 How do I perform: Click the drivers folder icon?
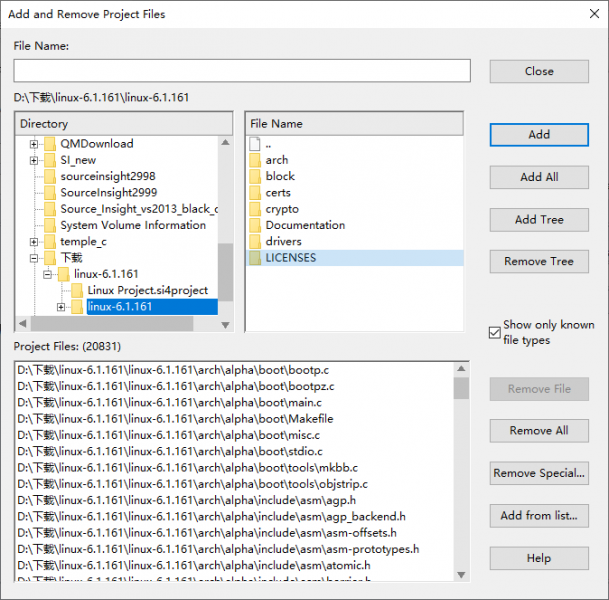tap(254, 241)
